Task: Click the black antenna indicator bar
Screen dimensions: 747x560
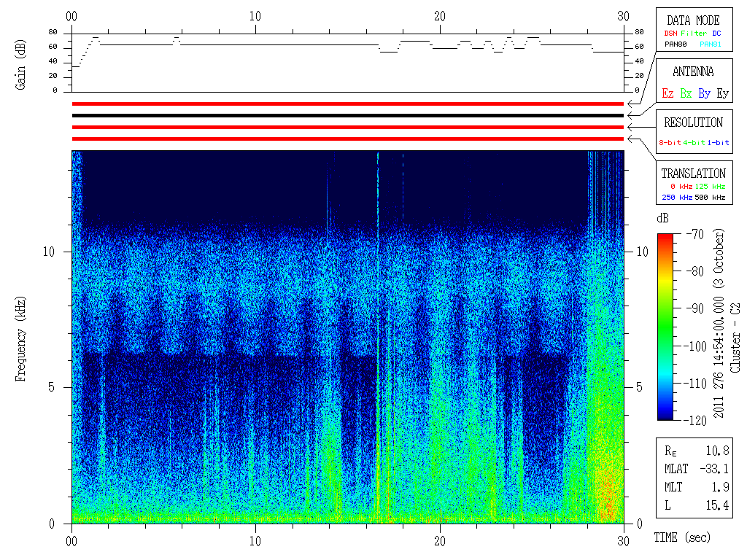Action: [348, 115]
